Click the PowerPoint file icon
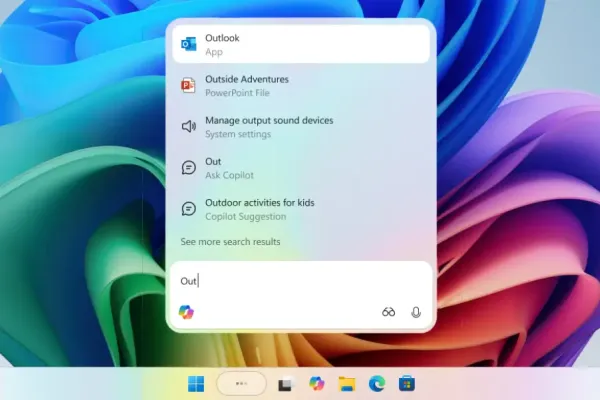The height and width of the screenshot is (400, 600). click(188, 85)
